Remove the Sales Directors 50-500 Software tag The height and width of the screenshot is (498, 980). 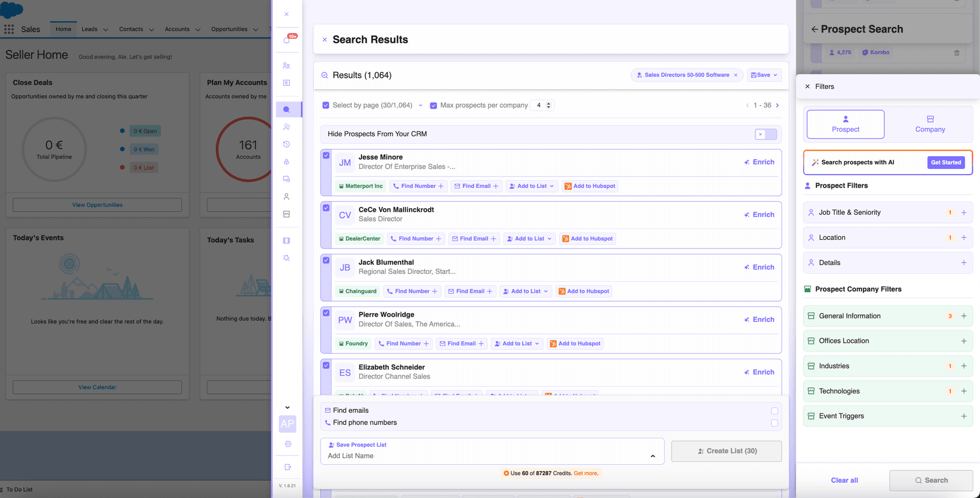[x=736, y=75]
